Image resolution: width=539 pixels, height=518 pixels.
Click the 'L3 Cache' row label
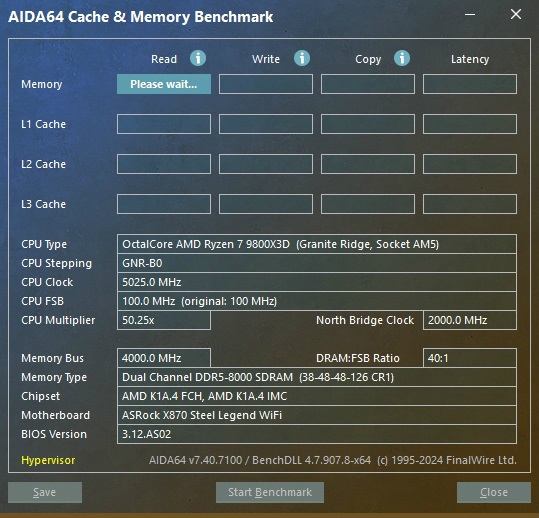pos(43,204)
